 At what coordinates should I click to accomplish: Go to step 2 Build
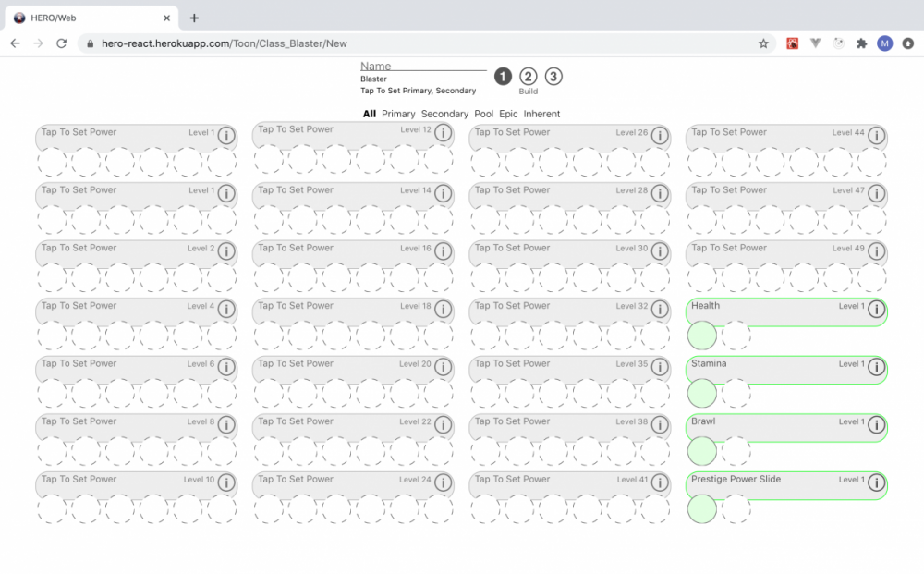click(528, 77)
